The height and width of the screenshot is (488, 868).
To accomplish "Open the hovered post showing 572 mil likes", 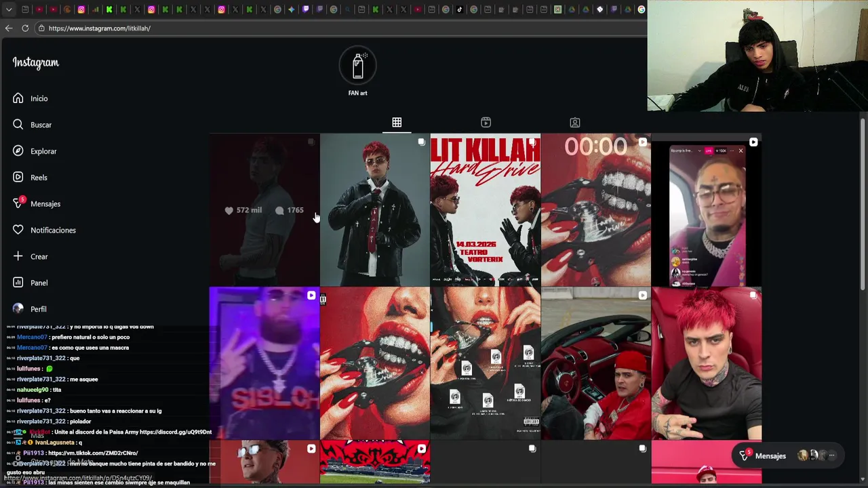I will tap(264, 210).
